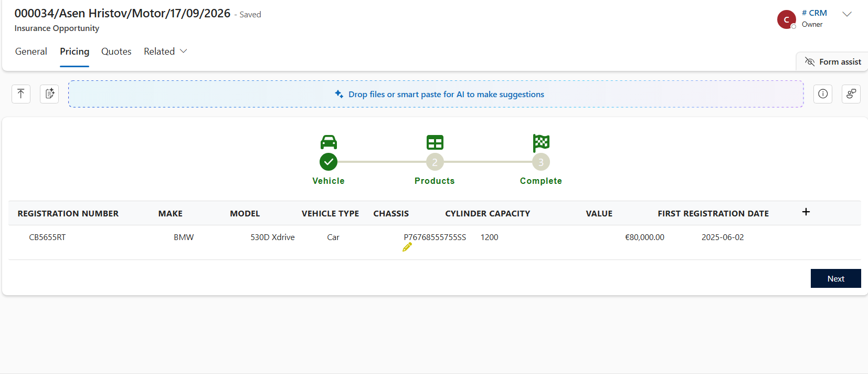Screen dimensions: 868x374
Task: Click the yellow pencil edit icon
Action: coord(407,247)
